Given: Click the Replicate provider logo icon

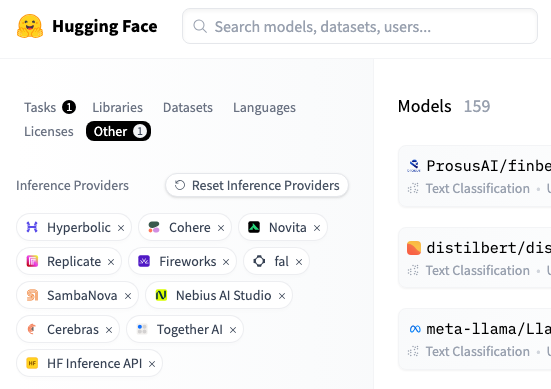Looking at the screenshot, I should tap(32, 261).
